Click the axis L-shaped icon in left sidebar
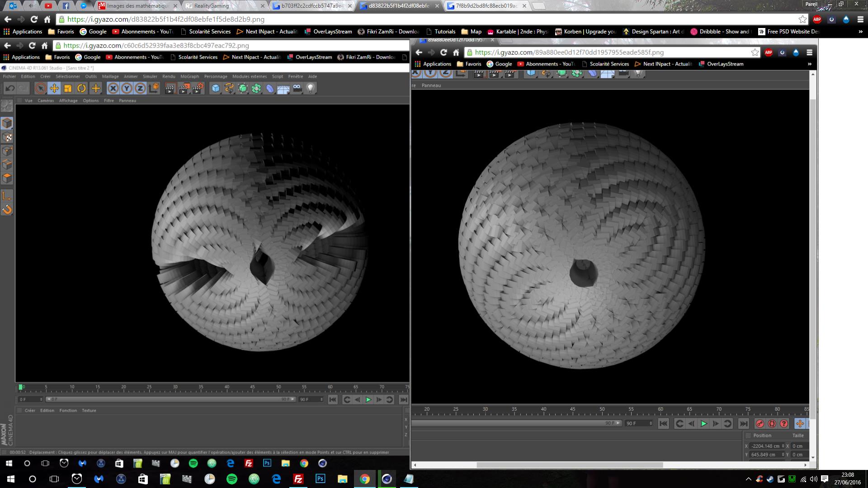The width and height of the screenshot is (868, 488). coord(7,195)
